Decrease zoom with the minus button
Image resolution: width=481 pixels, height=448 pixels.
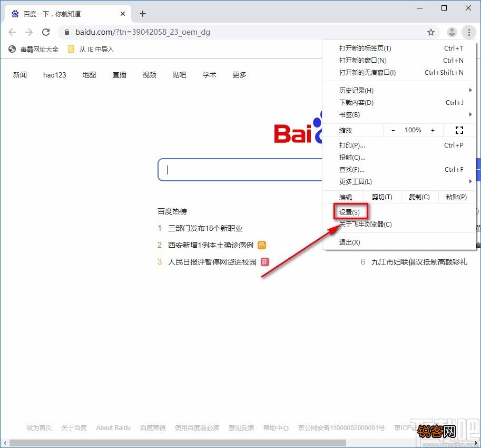[393, 130]
